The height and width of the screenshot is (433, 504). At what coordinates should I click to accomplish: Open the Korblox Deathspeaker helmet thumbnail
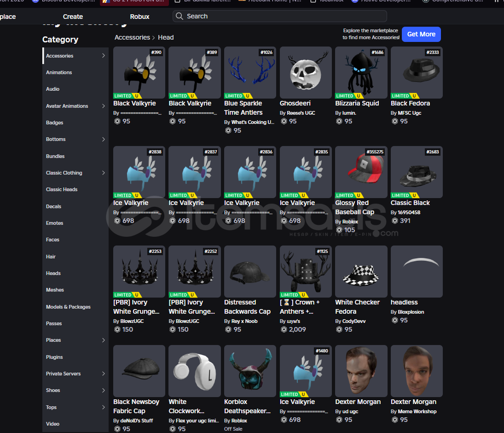[x=250, y=371]
